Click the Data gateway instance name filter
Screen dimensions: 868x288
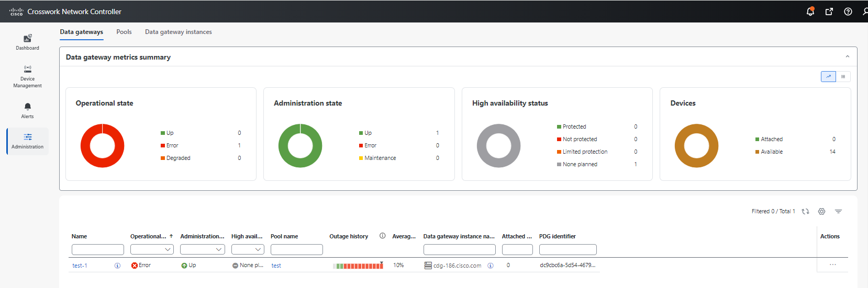(460, 249)
